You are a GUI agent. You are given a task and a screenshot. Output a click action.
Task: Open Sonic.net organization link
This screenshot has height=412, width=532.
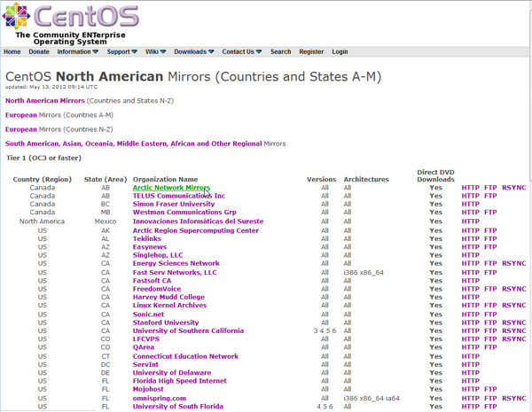(x=148, y=314)
